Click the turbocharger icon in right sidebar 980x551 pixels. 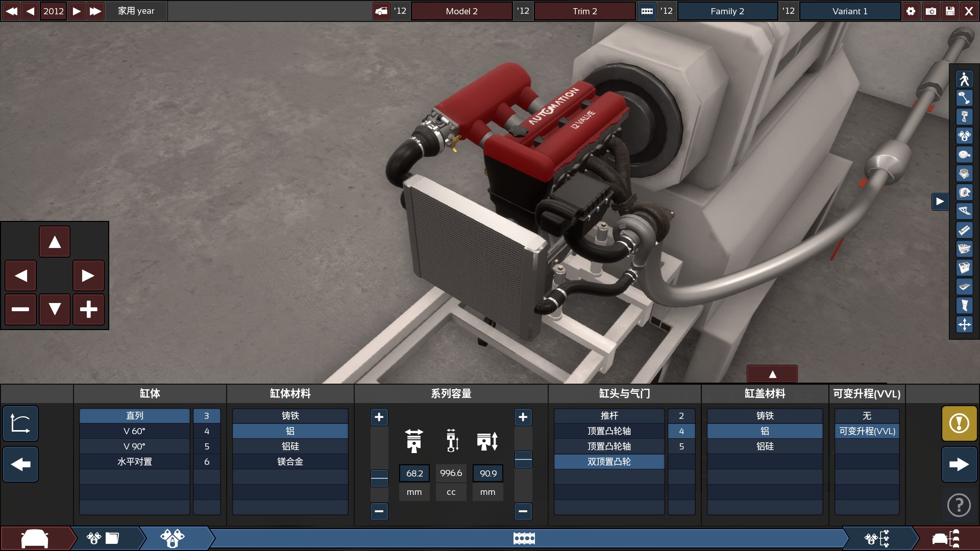pos(964,192)
